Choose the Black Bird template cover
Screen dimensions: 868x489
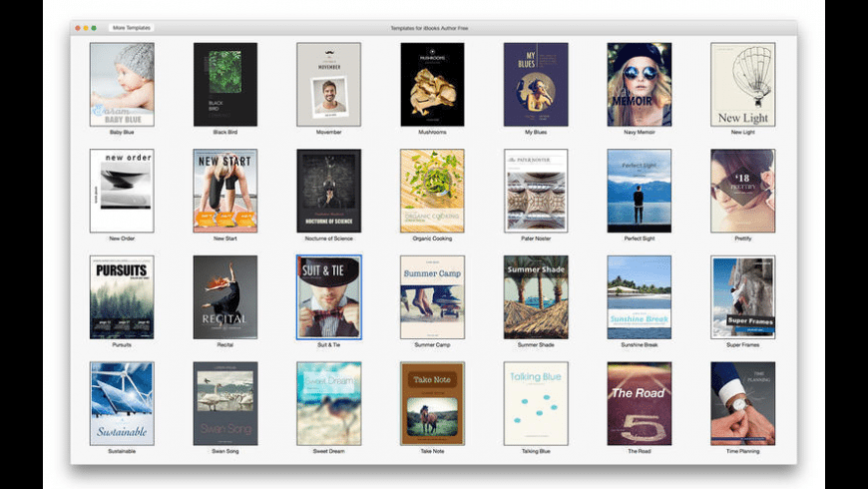pos(225,84)
